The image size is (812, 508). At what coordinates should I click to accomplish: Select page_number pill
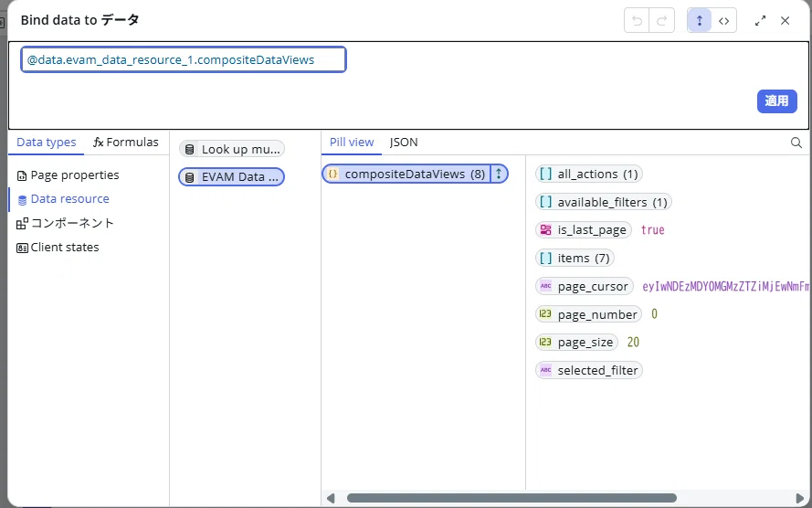[588, 314]
